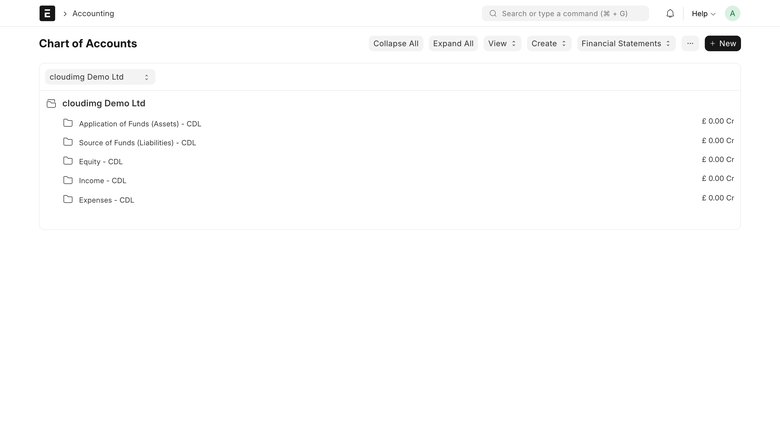Click the open folder icon of cloudimg Demo Ltd root
The width and height of the screenshot is (780, 439).
coord(51,103)
